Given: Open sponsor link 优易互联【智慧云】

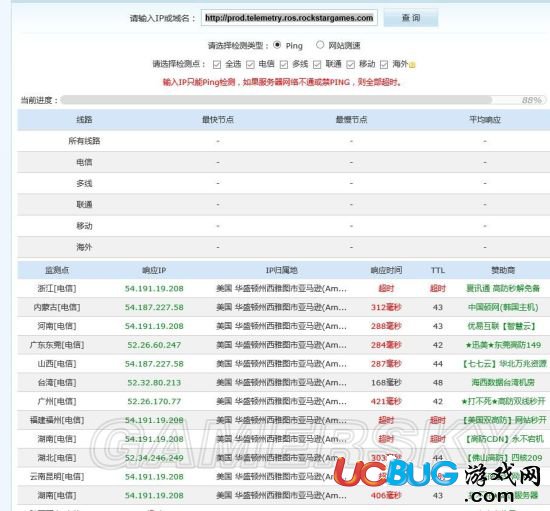Looking at the screenshot, I should pyautogui.click(x=502, y=326).
